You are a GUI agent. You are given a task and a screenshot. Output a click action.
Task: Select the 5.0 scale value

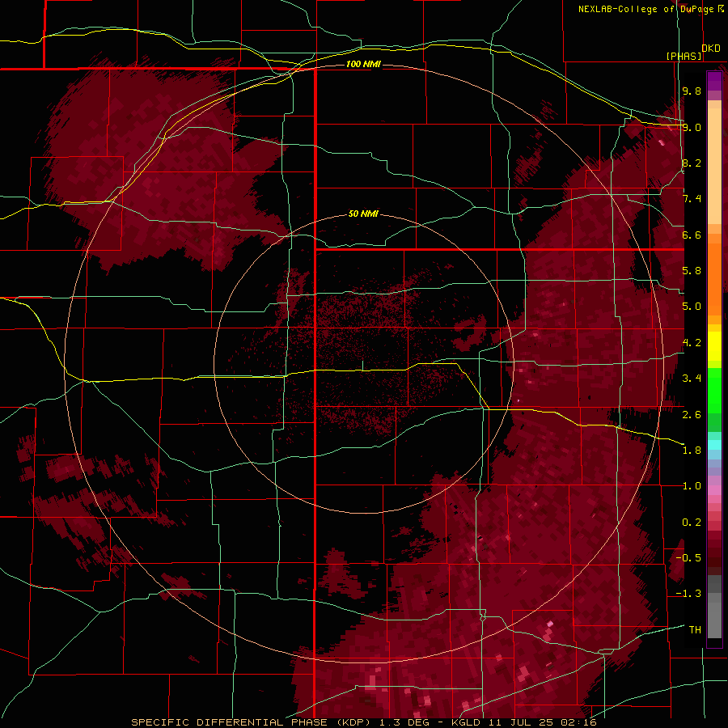(692, 307)
